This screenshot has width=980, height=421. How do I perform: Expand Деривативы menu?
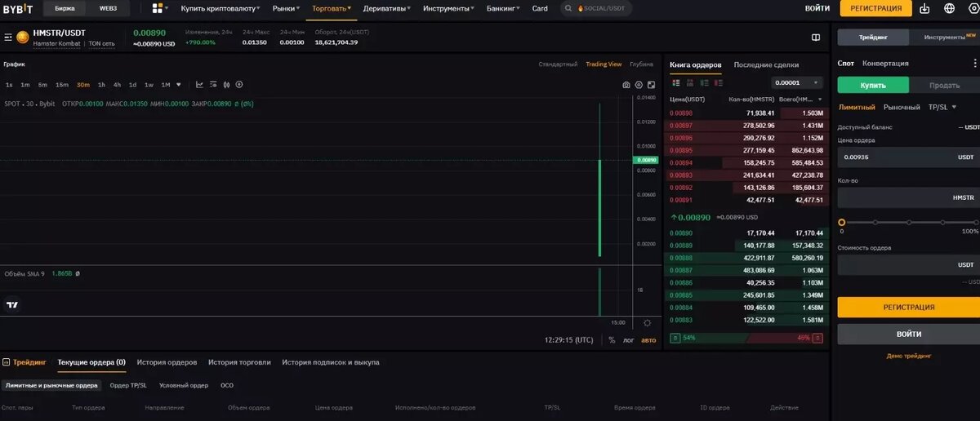pos(388,8)
